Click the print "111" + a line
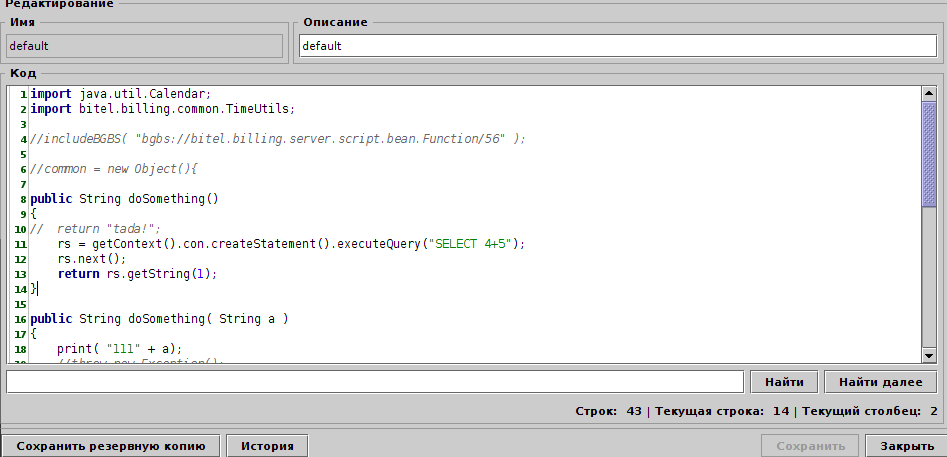Screen dimensions: 947x457 pos(119,349)
